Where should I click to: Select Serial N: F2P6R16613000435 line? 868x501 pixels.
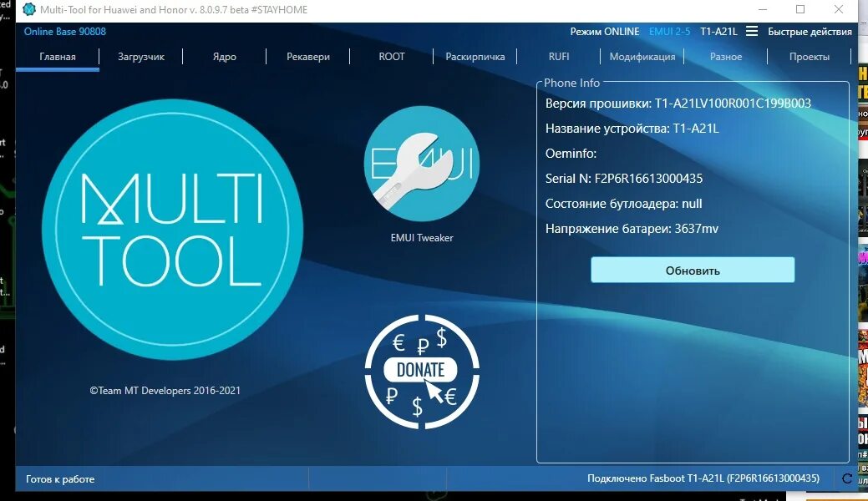click(x=624, y=178)
